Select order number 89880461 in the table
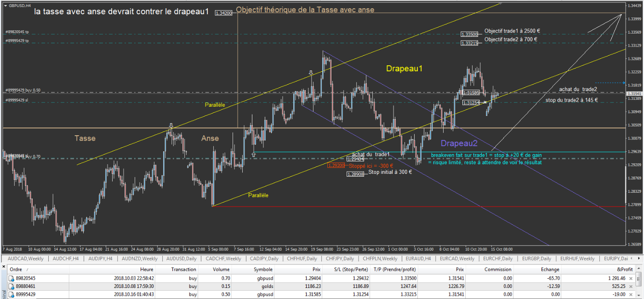 click(26, 286)
